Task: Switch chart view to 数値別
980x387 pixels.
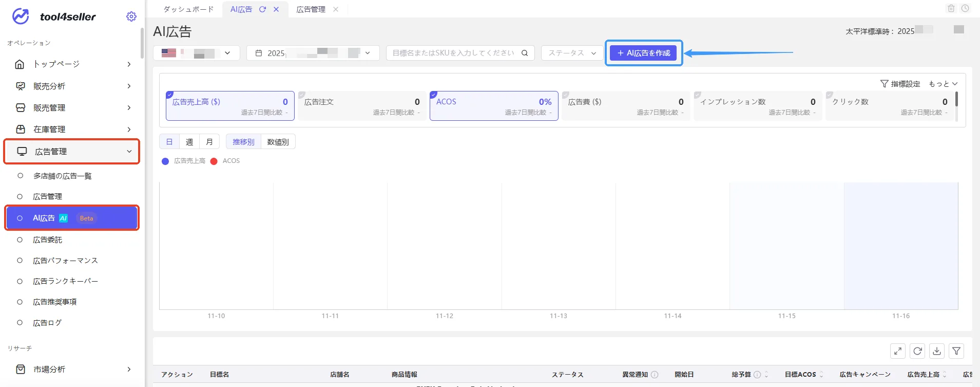Action: coord(278,142)
